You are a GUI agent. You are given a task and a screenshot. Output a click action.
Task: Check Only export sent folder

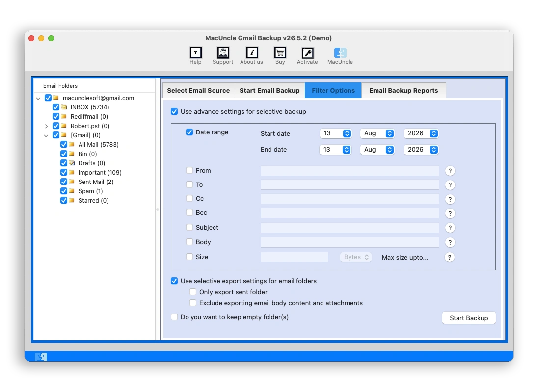[193, 292]
